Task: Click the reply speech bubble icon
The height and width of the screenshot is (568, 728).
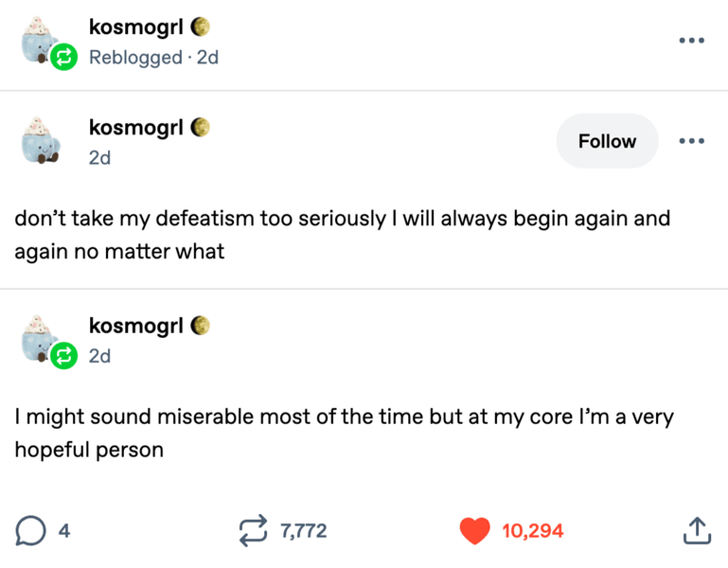Action: (30, 531)
